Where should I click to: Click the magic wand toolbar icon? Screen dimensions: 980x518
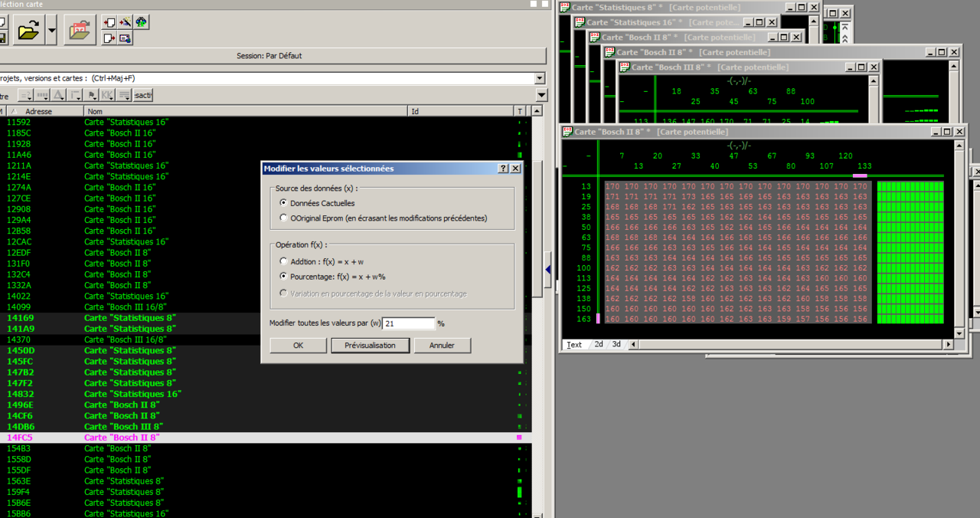coord(125,21)
